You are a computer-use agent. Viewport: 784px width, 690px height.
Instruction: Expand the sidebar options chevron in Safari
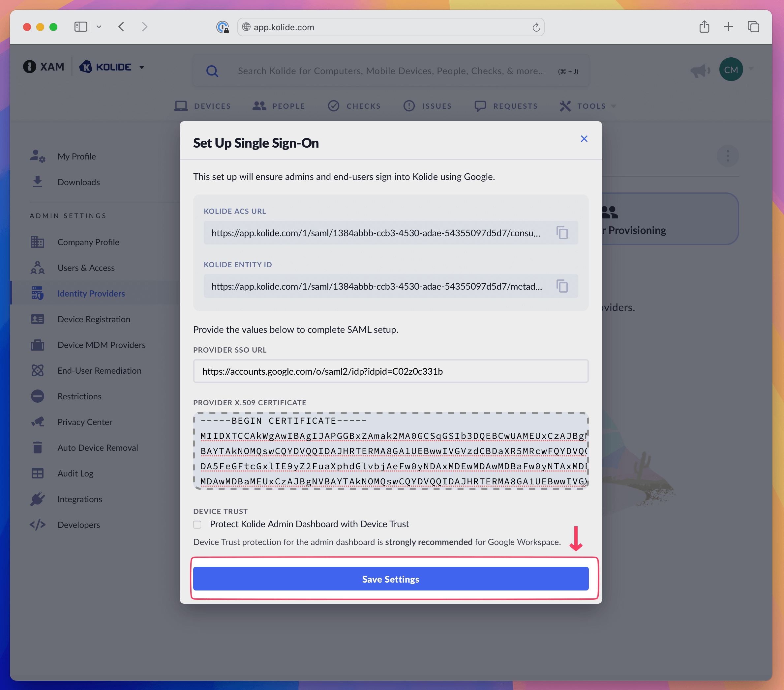99,27
